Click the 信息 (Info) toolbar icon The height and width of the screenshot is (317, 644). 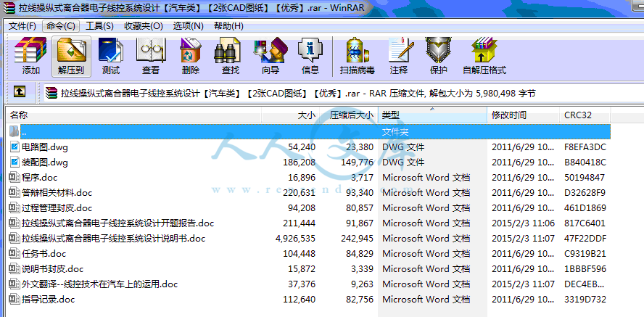click(x=310, y=50)
